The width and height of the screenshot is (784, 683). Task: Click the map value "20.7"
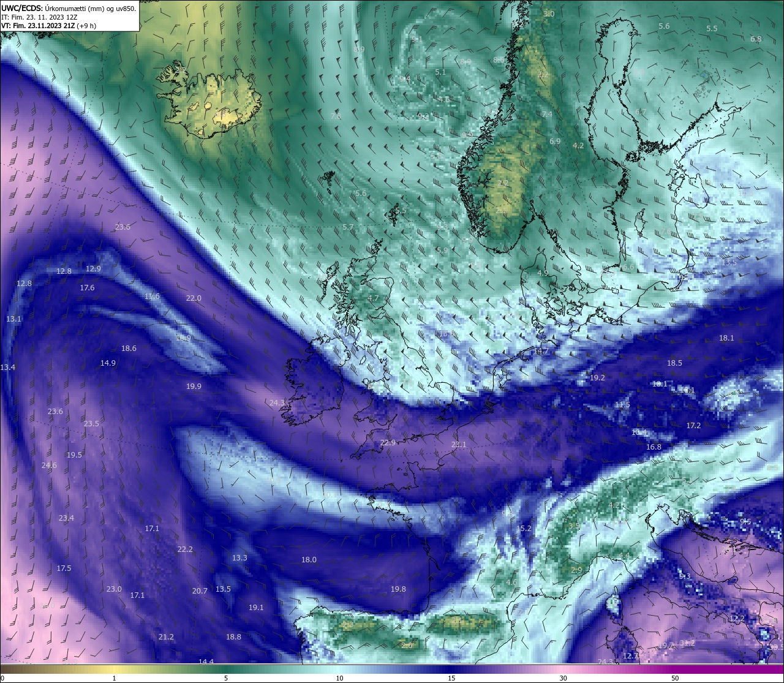[x=200, y=591]
